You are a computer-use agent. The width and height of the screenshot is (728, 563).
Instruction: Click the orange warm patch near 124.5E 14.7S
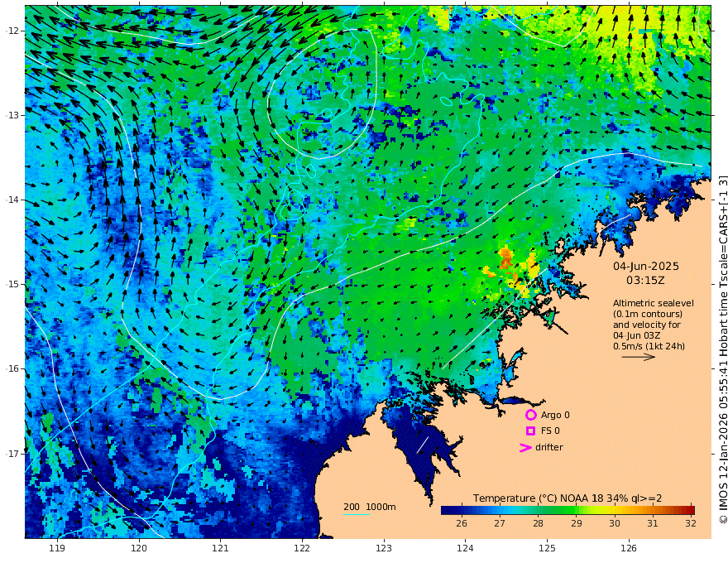(x=505, y=259)
